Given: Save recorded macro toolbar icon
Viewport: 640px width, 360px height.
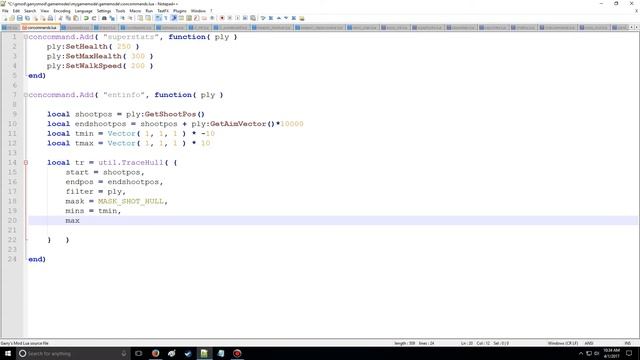Looking at the screenshot, I should coord(253,18).
